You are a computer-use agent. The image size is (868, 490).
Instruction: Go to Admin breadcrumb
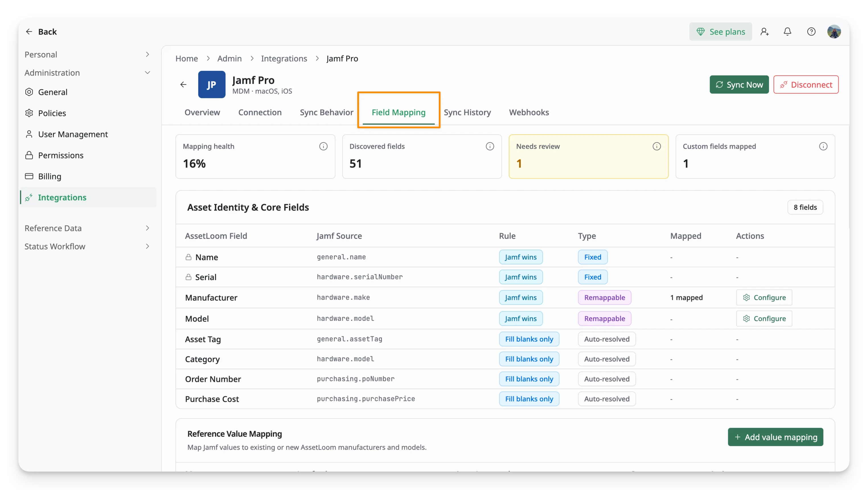point(229,59)
